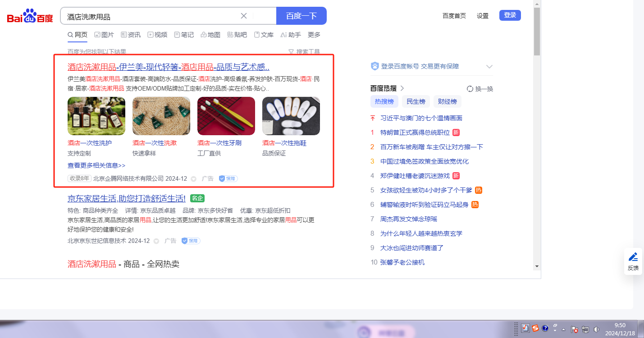
Task: Go to 百度首页 link
Action: point(454,16)
